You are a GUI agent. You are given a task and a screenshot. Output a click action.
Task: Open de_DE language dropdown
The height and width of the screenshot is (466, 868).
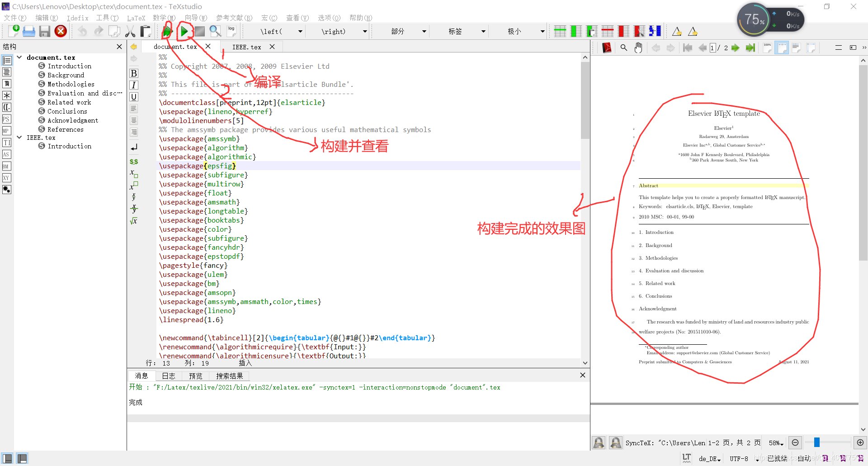[x=710, y=459]
